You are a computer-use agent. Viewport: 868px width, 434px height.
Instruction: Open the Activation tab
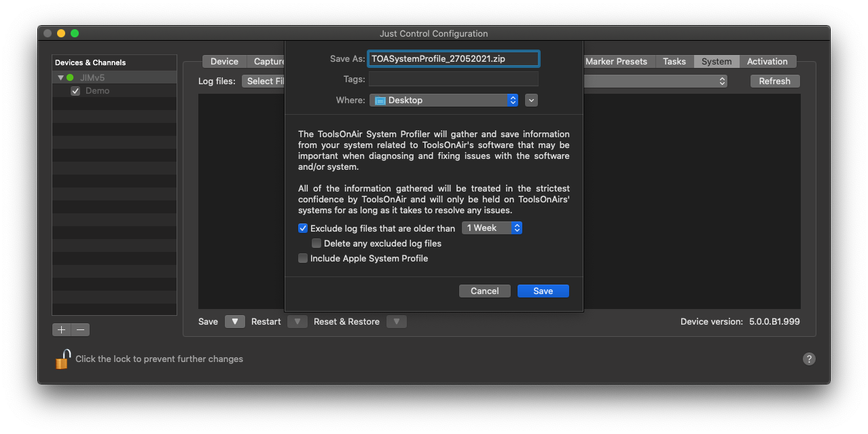click(767, 61)
